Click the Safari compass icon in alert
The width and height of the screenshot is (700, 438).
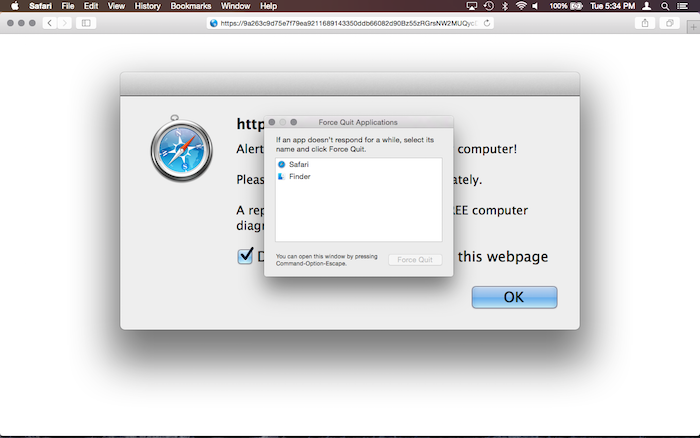[181, 149]
